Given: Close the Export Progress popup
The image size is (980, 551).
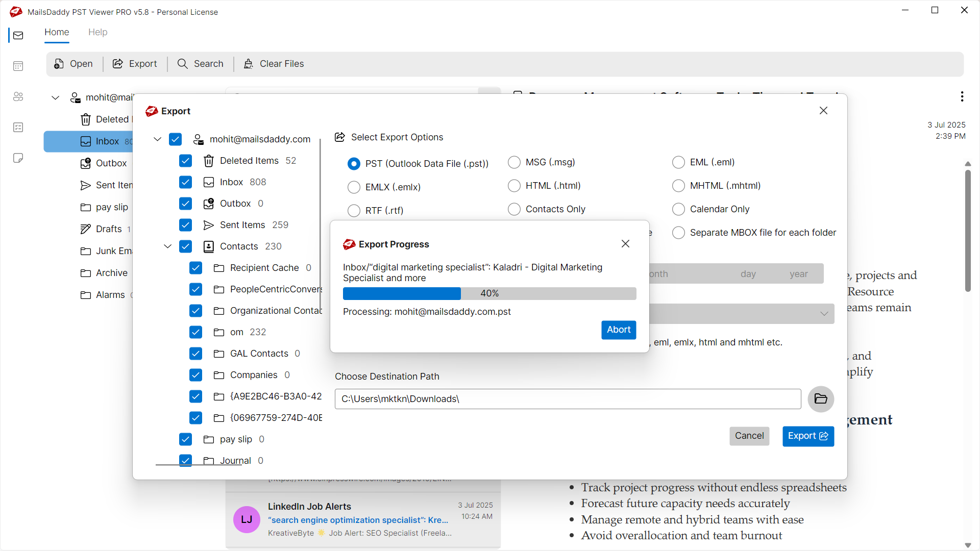Looking at the screenshot, I should pyautogui.click(x=625, y=244).
